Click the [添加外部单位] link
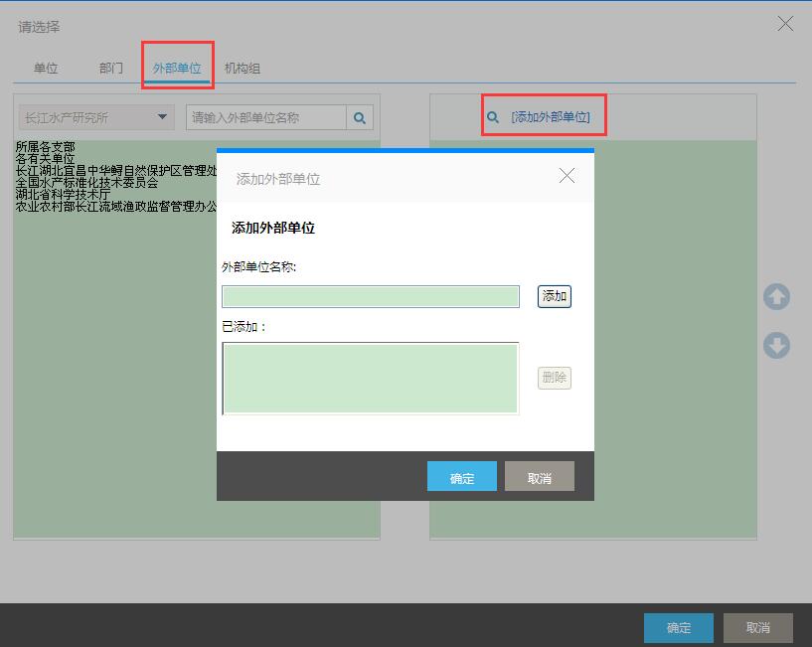Screen dimensions: 812x647 [x=551, y=117]
